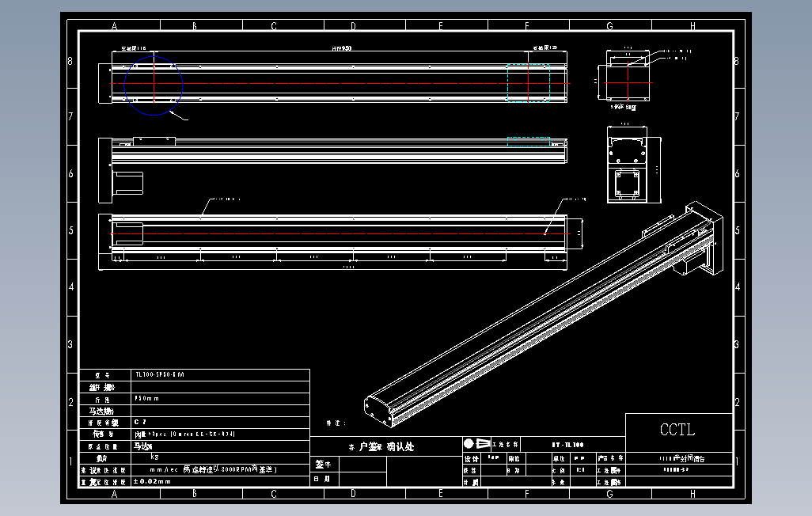This screenshot has height=516, width=812.
Task: Click zone letter C on the bottom border
Action: tap(273, 494)
